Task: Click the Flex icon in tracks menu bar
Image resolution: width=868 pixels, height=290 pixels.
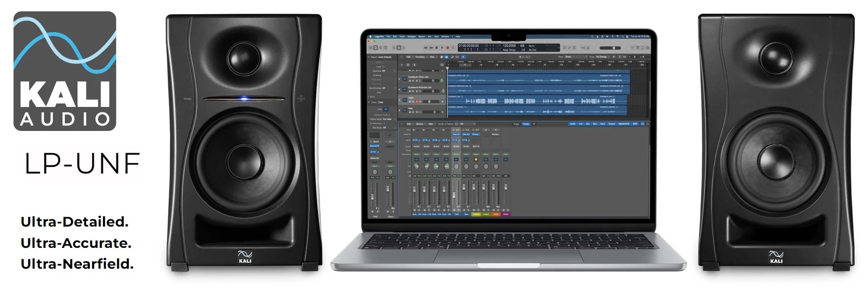Action: 457,57
